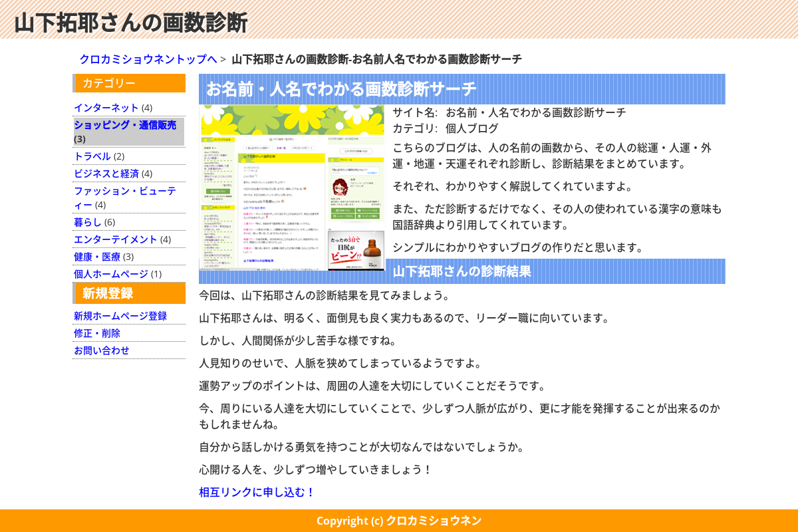
Task: Visit the エンターテイメント category
Action: pos(116,239)
